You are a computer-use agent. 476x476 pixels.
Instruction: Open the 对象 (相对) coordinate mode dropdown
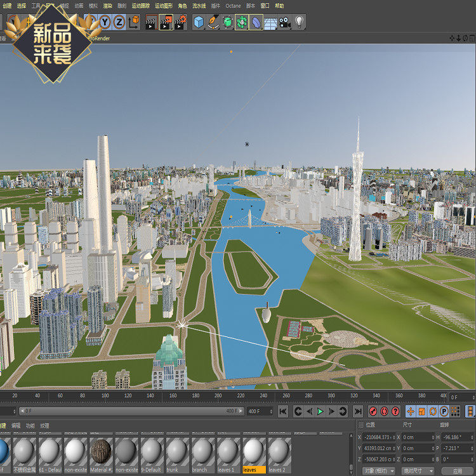[378, 471]
